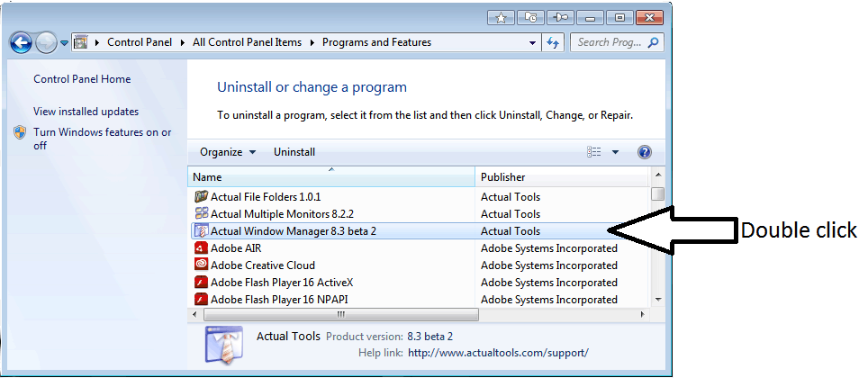This screenshot has height=378, width=868.
Task: Click the Refresh button beside address bar
Action: 553,42
